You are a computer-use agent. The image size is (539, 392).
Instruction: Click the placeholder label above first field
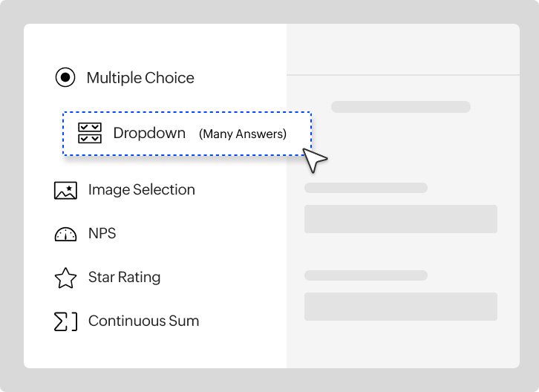tap(365, 188)
